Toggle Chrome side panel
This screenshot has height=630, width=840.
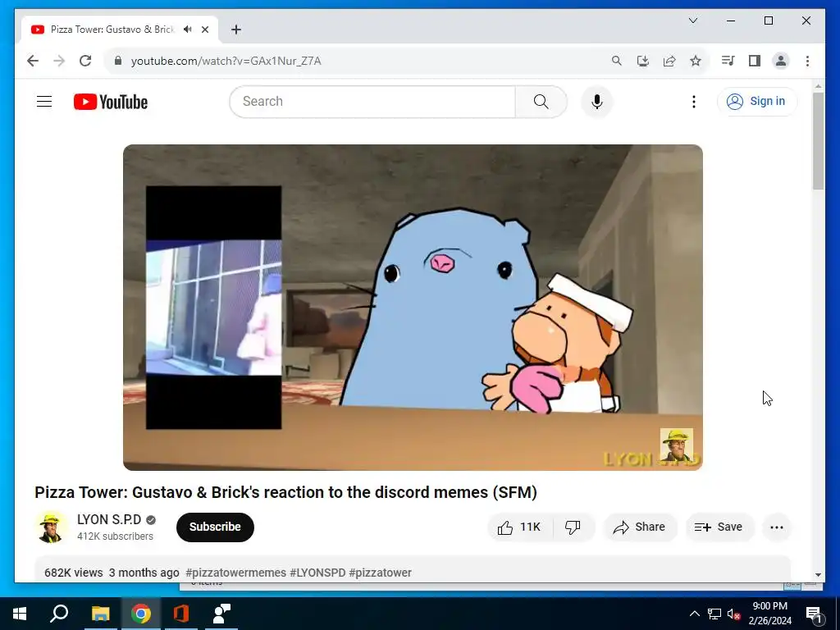click(755, 61)
